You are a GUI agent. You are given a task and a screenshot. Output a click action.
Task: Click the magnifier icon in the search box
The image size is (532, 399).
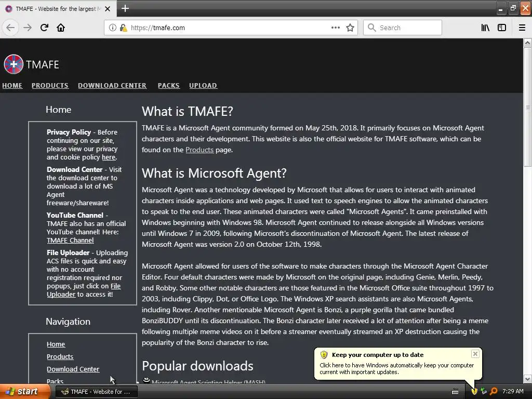372,28
